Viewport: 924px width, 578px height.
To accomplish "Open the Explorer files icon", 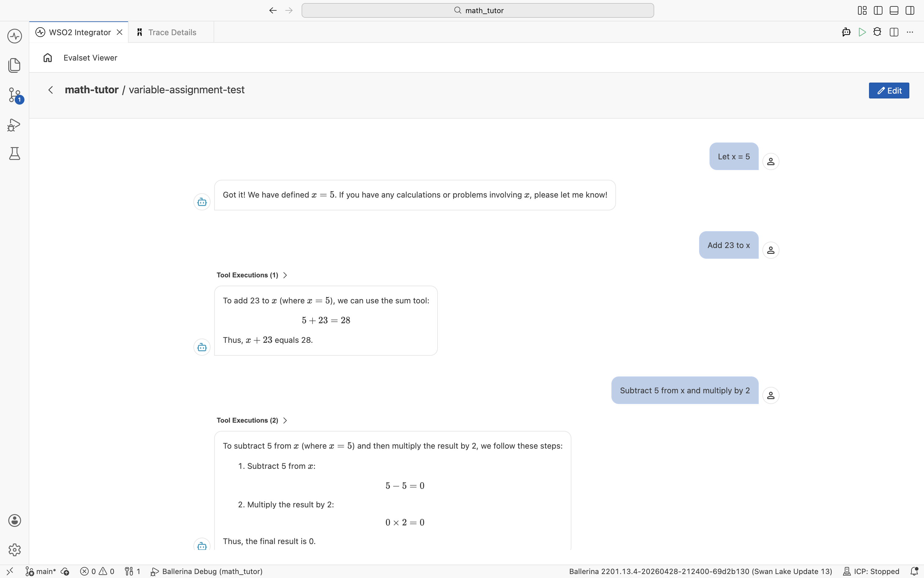I will point(14,65).
